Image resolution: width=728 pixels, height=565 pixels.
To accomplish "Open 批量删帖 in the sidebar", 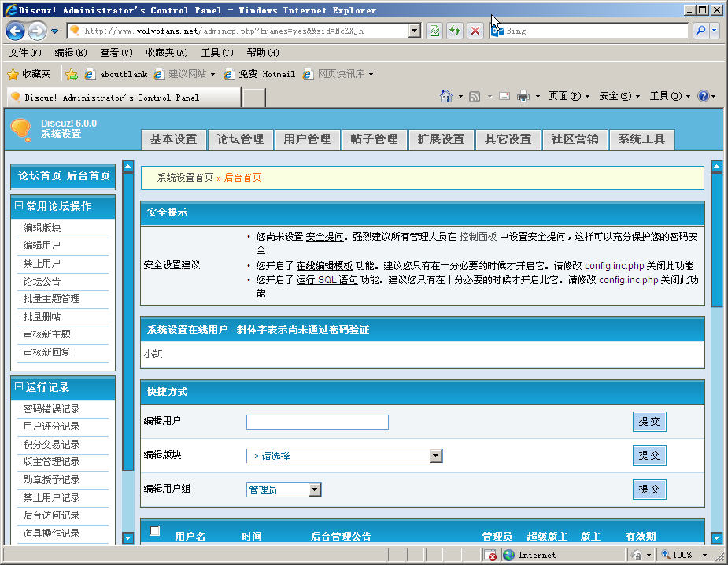I will point(42,316).
